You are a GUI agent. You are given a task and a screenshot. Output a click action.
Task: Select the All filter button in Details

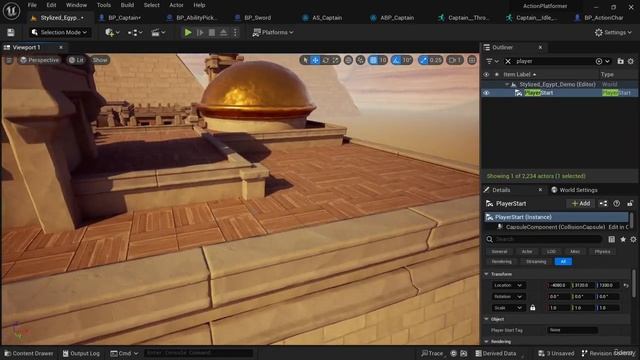pyautogui.click(x=563, y=262)
